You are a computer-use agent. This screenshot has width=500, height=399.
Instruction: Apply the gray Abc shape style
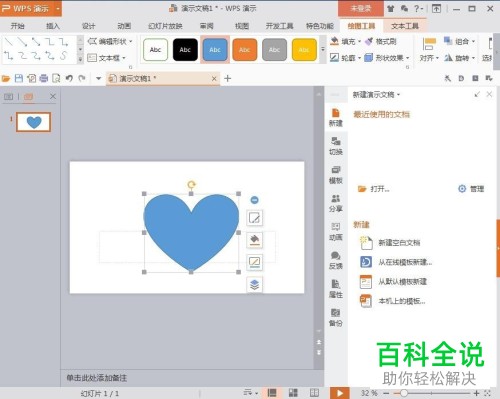click(x=274, y=50)
